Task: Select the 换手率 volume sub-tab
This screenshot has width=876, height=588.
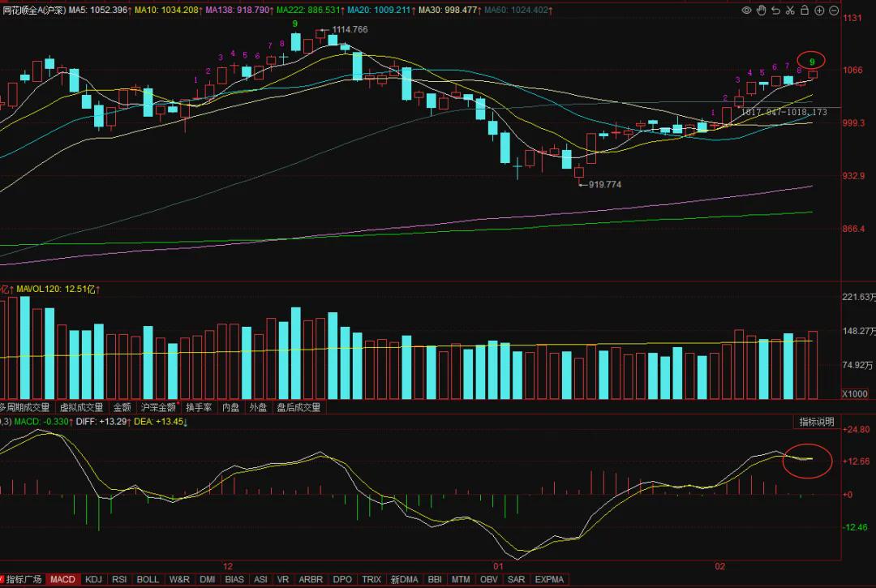Action: point(199,408)
